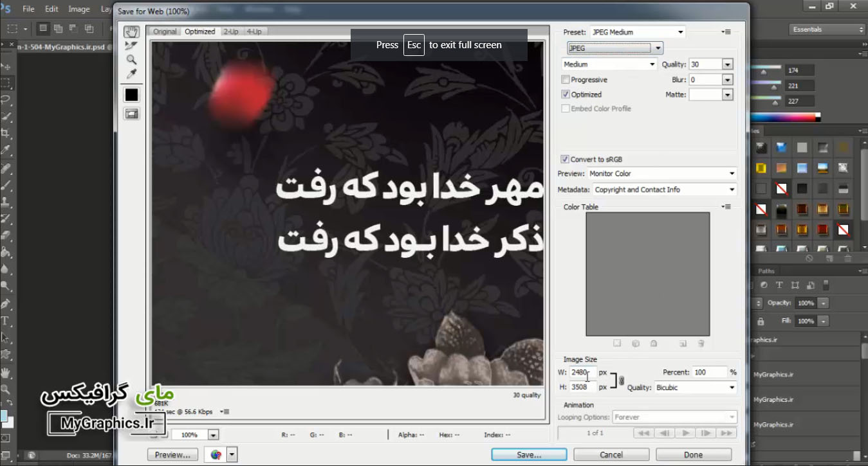
Task: Disable the Optimized checkbox
Action: (x=565, y=94)
